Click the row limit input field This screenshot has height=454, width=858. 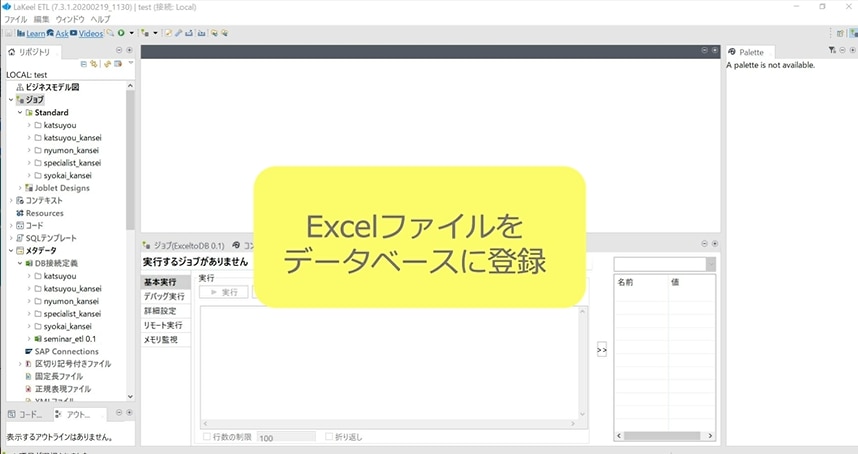coord(285,438)
